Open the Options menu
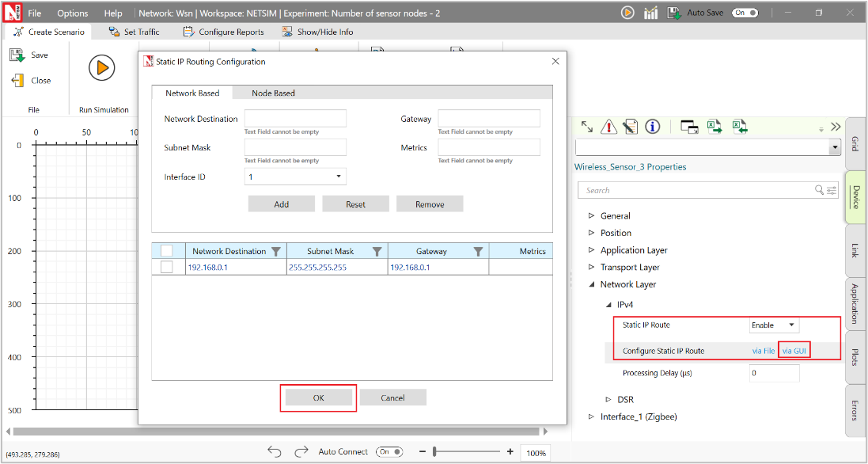868x464 pixels. pyautogui.click(x=73, y=13)
